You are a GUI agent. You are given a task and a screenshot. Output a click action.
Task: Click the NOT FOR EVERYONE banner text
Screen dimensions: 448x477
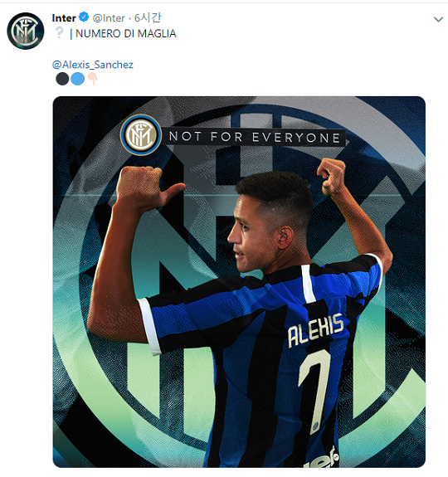point(255,137)
